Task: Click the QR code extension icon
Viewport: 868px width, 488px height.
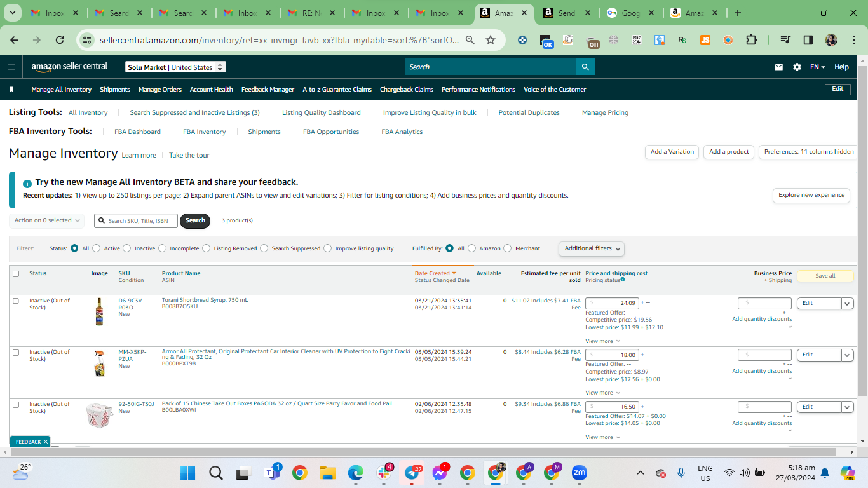Action: (x=637, y=40)
